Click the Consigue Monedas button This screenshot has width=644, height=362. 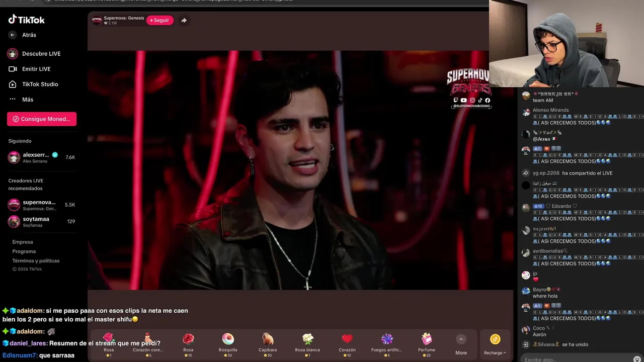pyautogui.click(x=42, y=119)
